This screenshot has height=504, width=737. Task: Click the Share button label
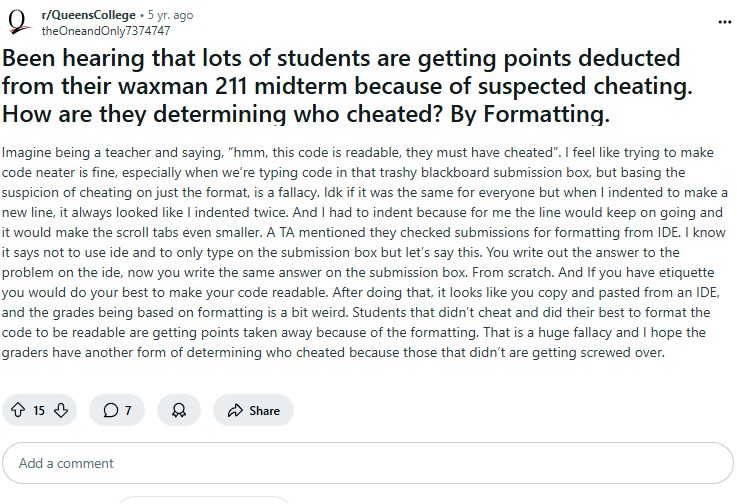click(264, 410)
